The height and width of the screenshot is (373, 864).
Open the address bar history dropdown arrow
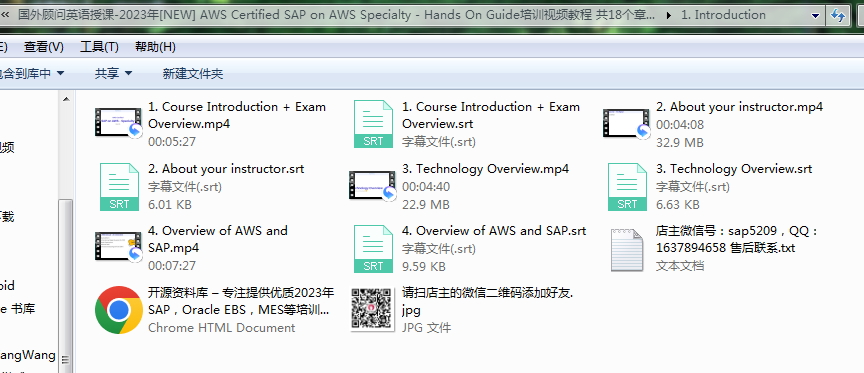tap(816, 16)
